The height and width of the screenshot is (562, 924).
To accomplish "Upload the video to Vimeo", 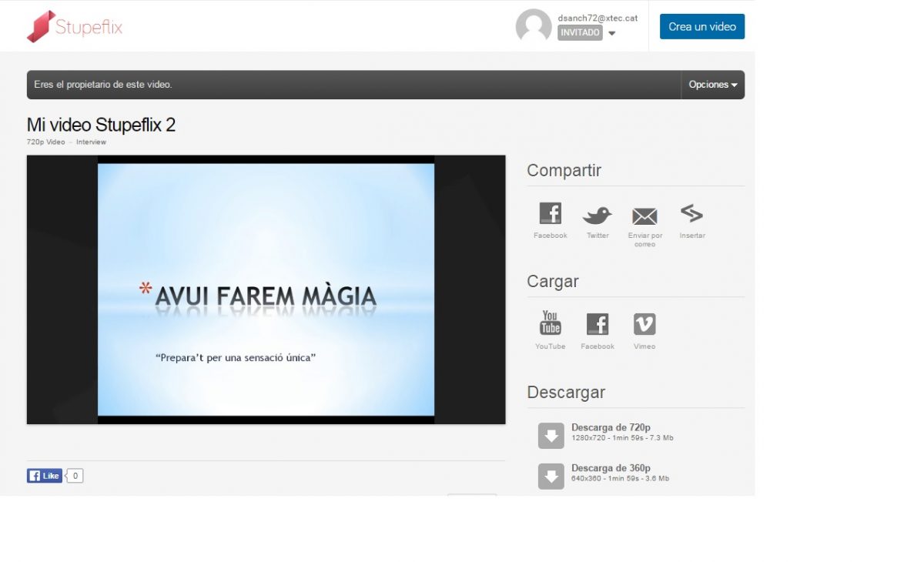I will coord(644,324).
